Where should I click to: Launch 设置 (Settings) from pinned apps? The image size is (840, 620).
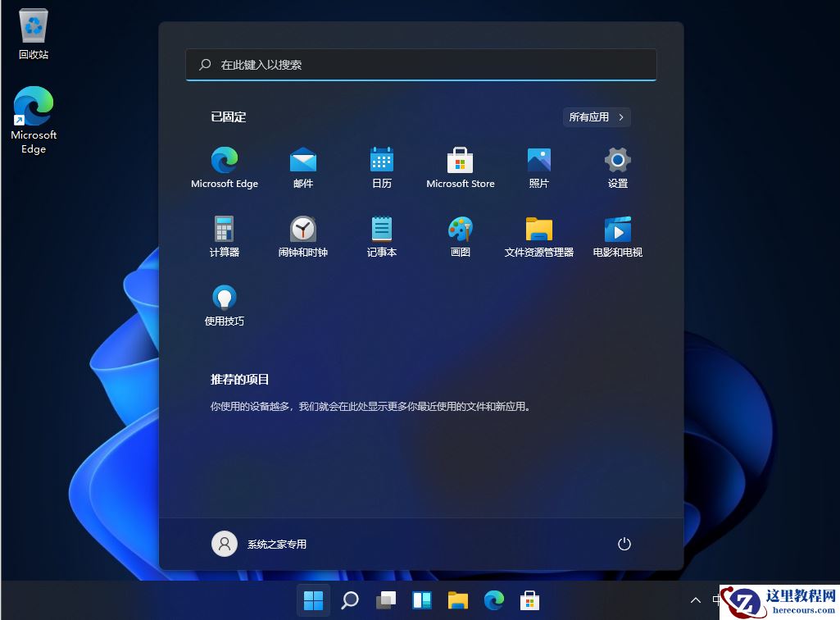(616, 167)
